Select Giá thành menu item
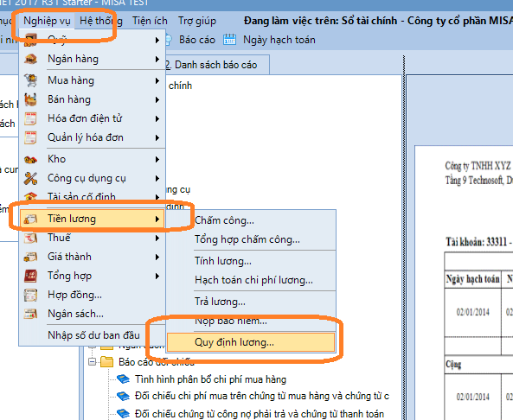The image size is (513, 420). click(92, 257)
